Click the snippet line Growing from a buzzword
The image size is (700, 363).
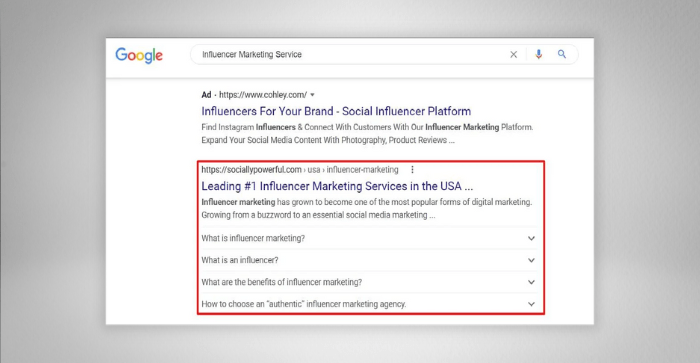tap(318, 215)
